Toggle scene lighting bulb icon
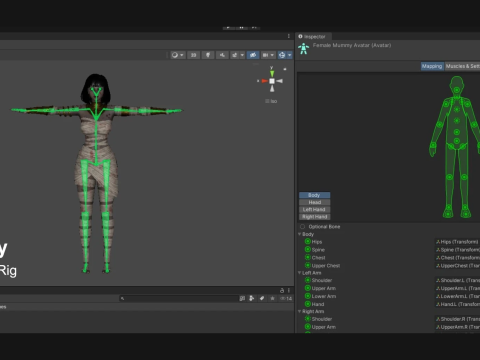480x360 pixels. (208, 55)
